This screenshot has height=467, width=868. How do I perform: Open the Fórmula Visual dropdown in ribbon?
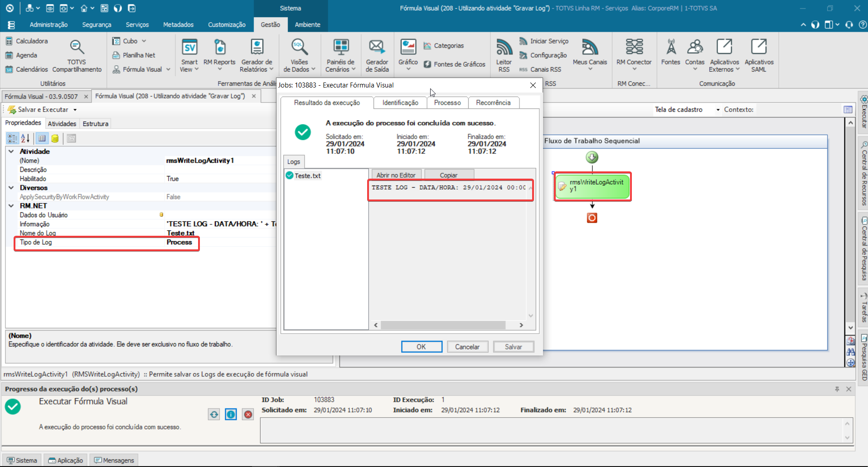[168, 69]
